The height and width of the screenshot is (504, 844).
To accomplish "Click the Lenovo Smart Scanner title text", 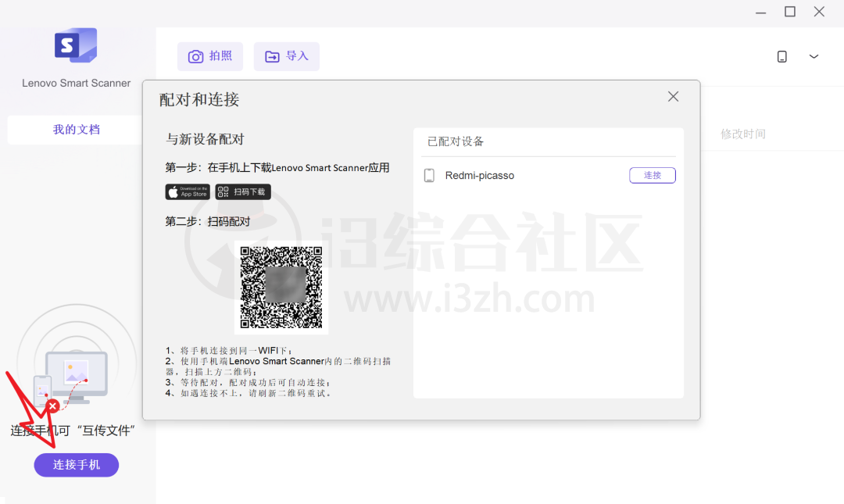I will (x=77, y=84).
